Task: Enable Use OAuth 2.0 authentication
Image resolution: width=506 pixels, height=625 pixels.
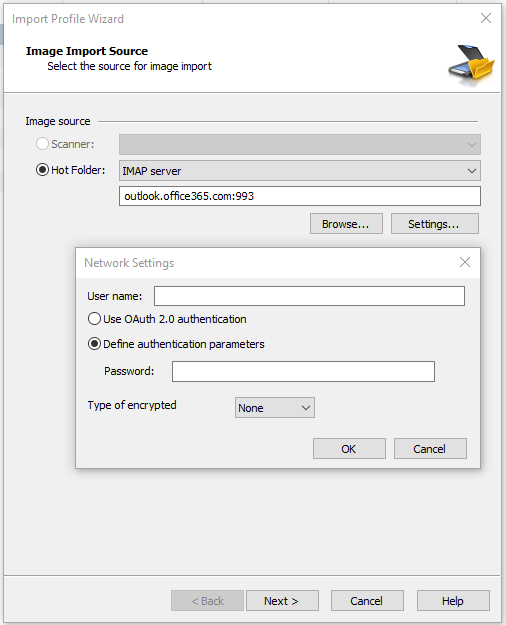Action: [x=94, y=319]
